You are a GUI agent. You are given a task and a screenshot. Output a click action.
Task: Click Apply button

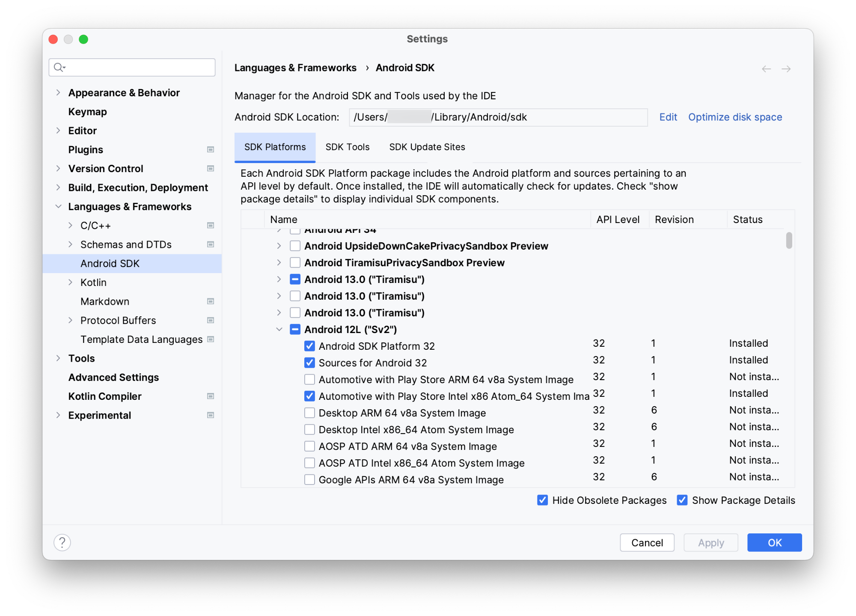710,542
